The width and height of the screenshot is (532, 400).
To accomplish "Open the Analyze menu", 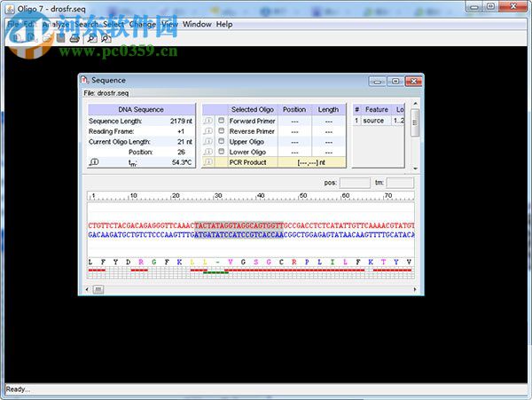I will [57, 24].
